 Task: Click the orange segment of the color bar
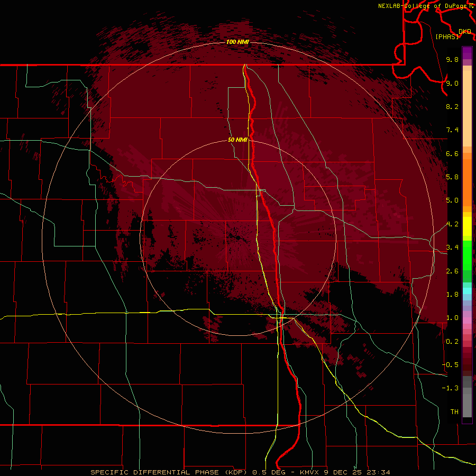(467, 183)
